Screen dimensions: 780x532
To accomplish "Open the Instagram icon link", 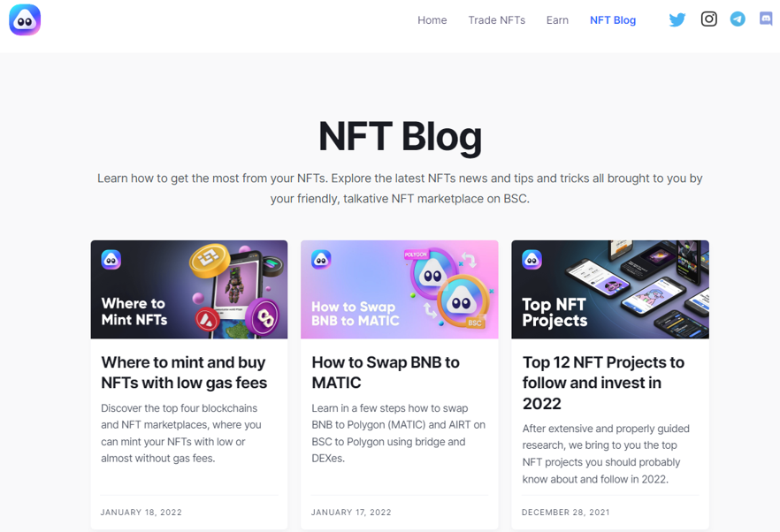I will (x=709, y=19).
